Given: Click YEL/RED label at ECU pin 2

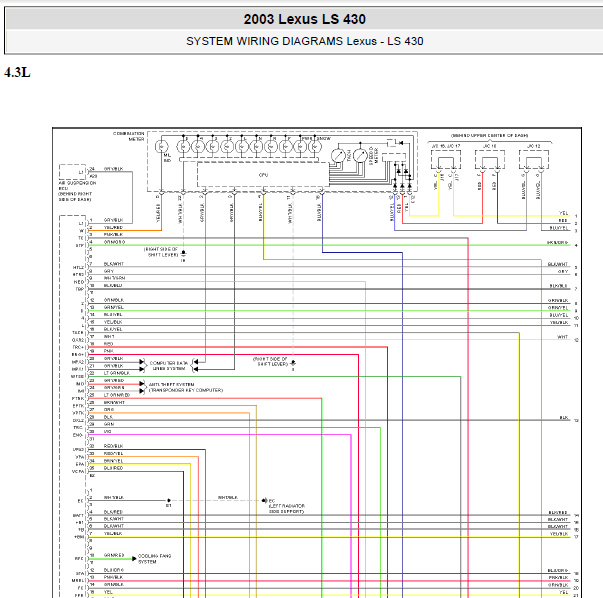Looking at the screenshot, I should [113, 227].
